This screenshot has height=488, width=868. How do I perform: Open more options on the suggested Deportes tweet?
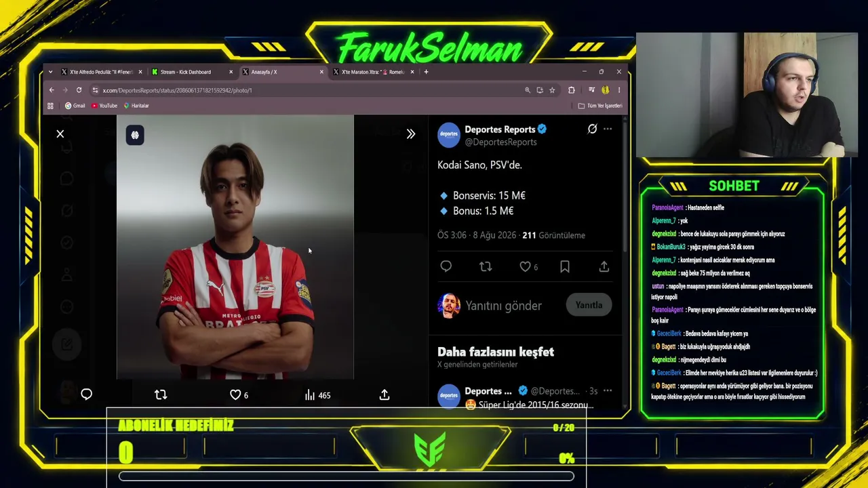click(x=608, y=391)
